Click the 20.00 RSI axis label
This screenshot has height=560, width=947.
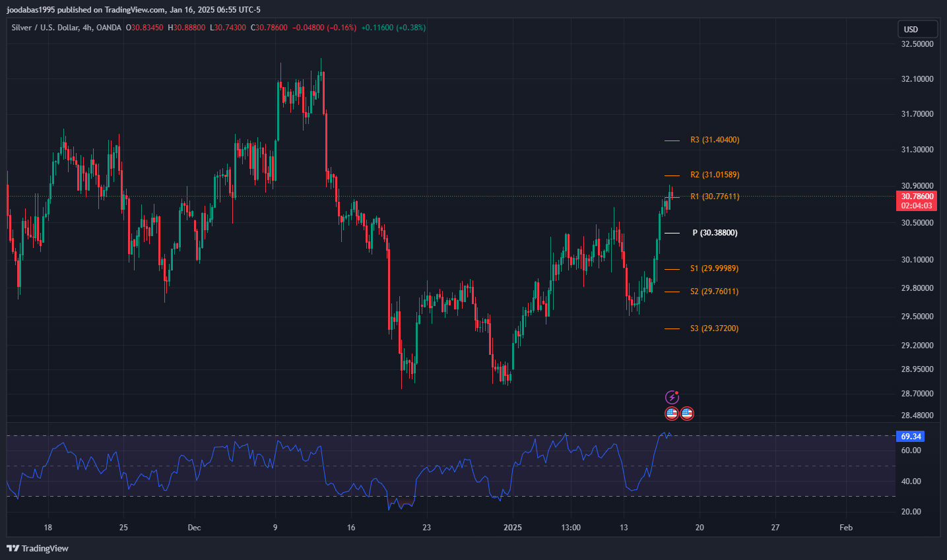click(x=911, y=512)
